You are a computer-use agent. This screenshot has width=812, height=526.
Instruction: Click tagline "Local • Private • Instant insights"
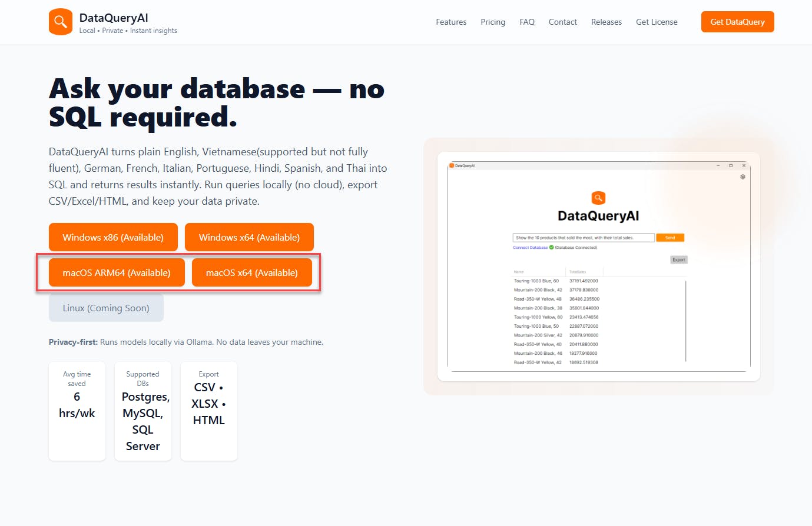[x=128, y=31]
